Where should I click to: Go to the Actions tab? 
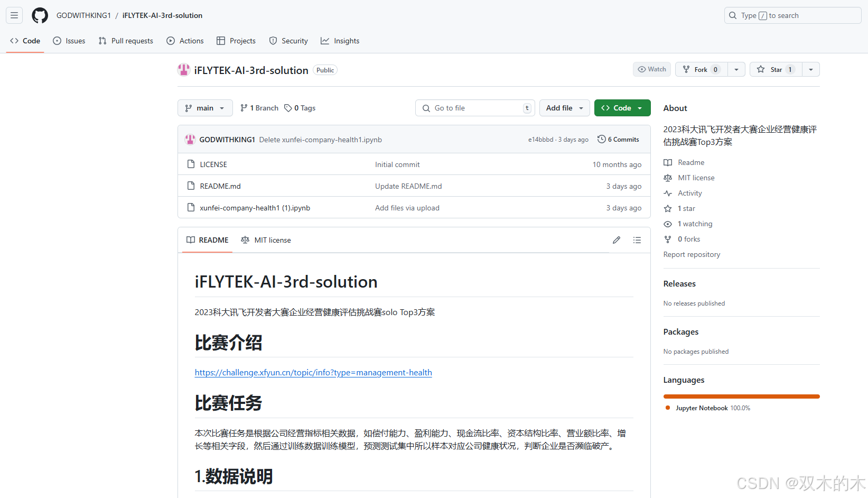pos(185,41)
